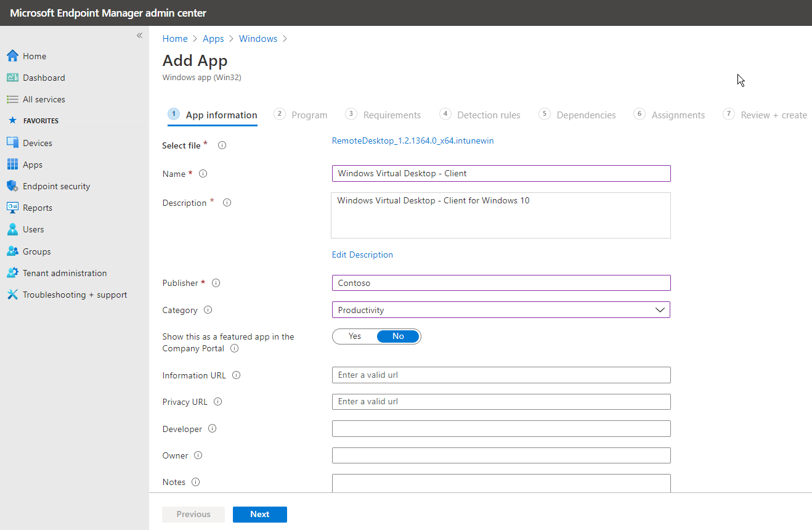Viewport: 812px width, 530px height.
Task: Click the Groups people icon
Action: [x=12, y=251]
